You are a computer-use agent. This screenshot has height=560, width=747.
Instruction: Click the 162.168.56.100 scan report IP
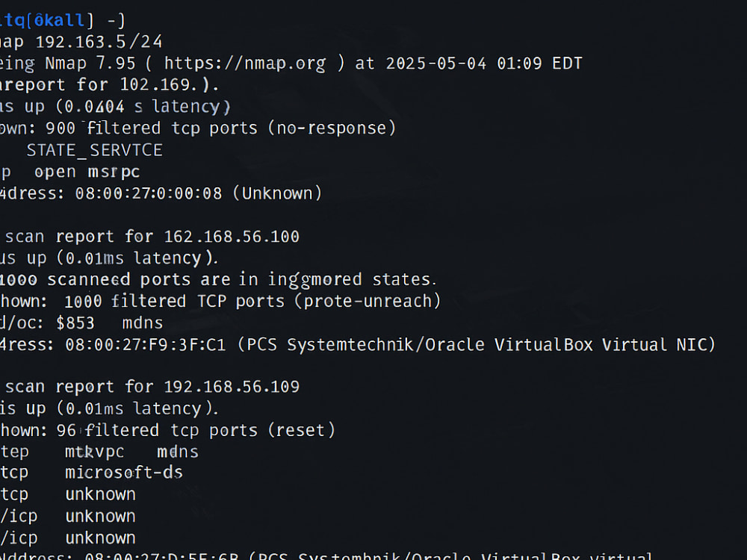(232, 237)
